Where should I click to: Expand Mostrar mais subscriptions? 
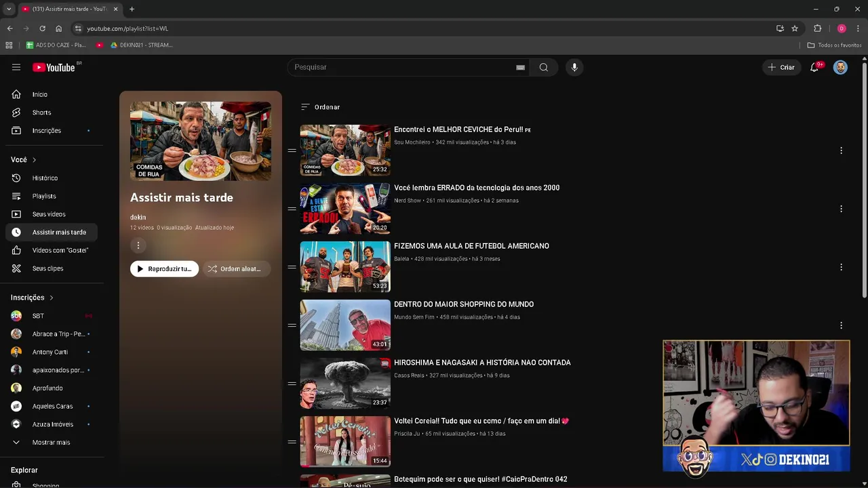click(x=52, y=442)
